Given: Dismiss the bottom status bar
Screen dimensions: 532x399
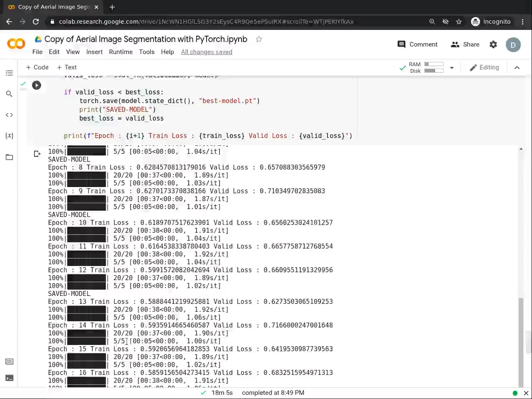Looking at the screenshot, I should coord(526,393).
